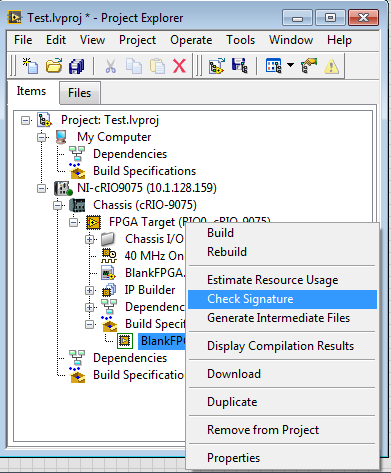Open the Help menu

click(339, 40)
